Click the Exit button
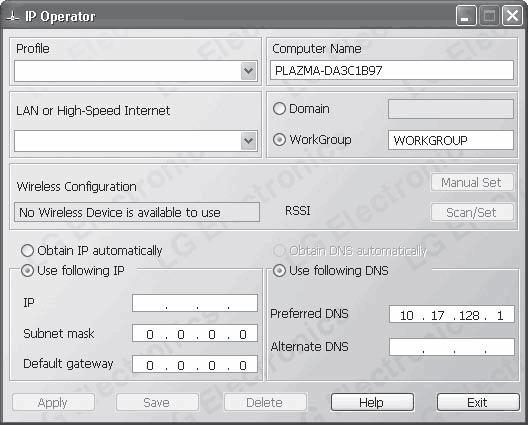This screenshot has width=528, height=425. click(478, 402)
